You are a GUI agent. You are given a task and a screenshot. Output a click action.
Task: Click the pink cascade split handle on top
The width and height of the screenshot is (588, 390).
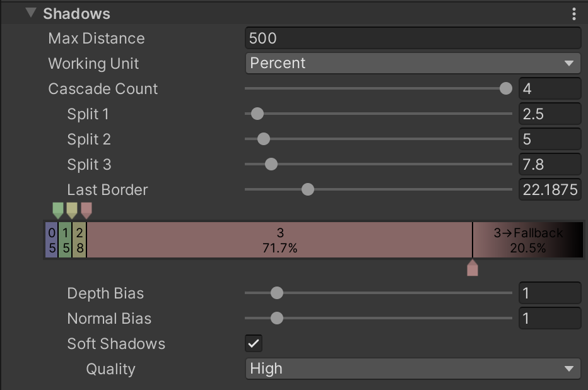[x=86, y=210]
